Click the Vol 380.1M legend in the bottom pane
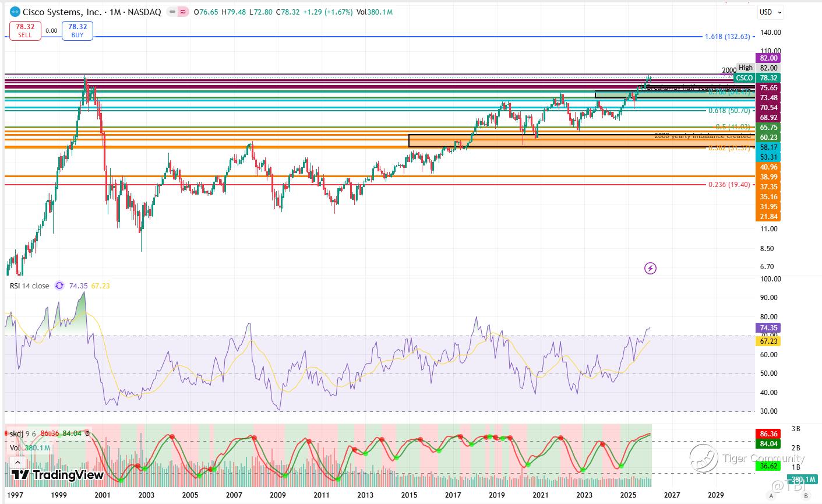This screenshot has height=504, width=822. [30, 447]
